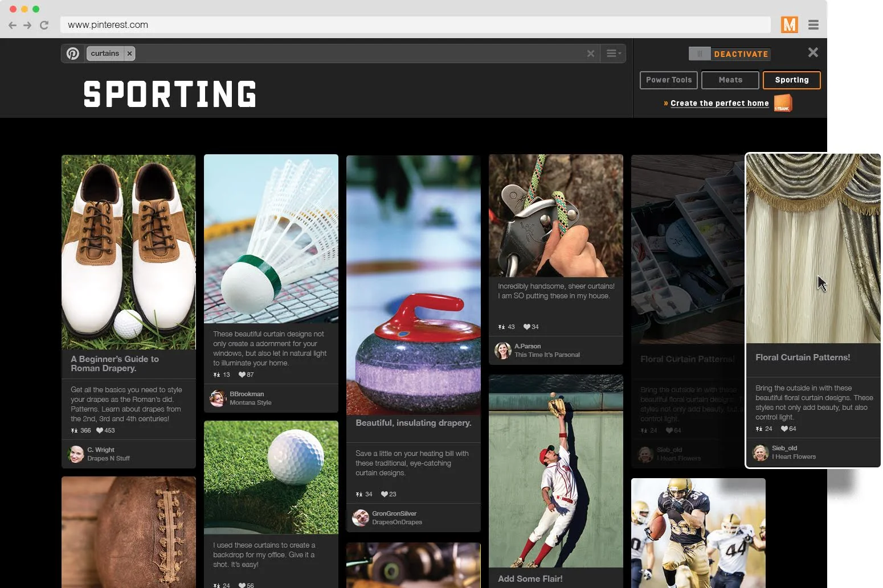
Task: Select the Sporting tab
Action: point(792,80)
